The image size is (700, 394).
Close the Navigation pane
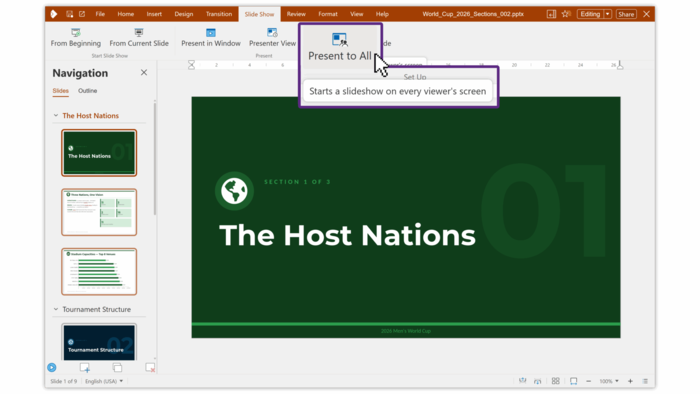click(x=144, y=72)
